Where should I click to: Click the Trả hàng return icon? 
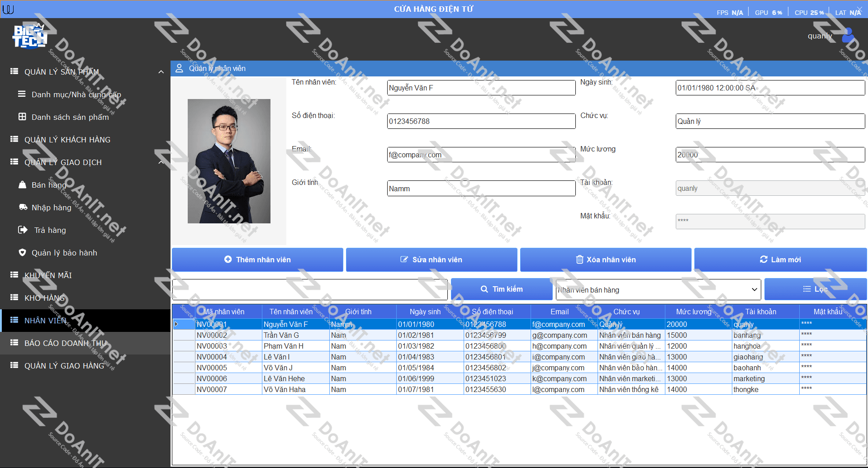(23, 230)
